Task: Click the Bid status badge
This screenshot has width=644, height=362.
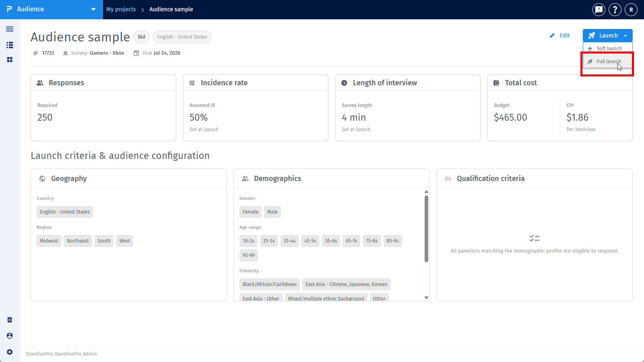Action: click(x=142, y=37)
